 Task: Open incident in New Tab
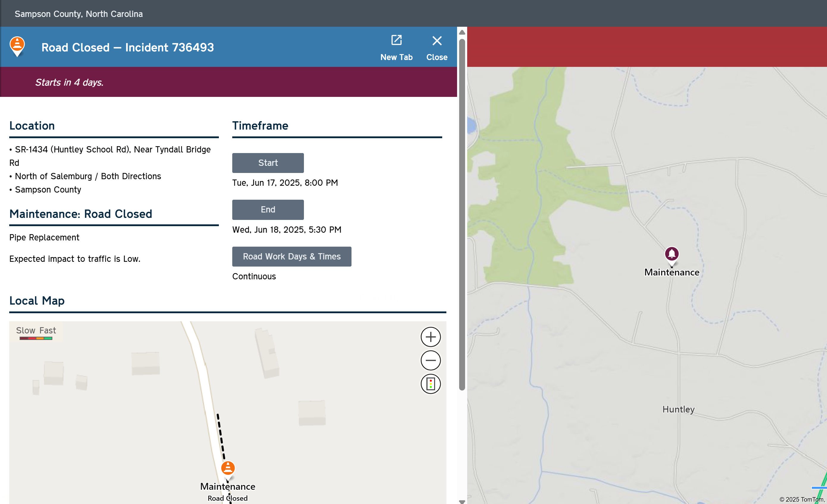pos(396,47)
